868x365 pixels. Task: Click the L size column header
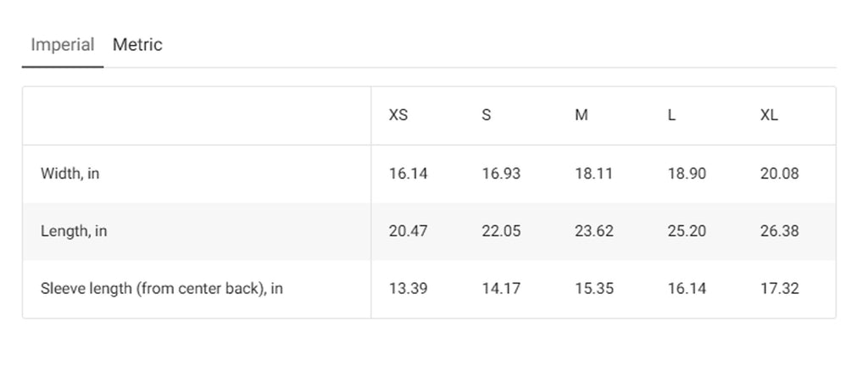[671, 115]
